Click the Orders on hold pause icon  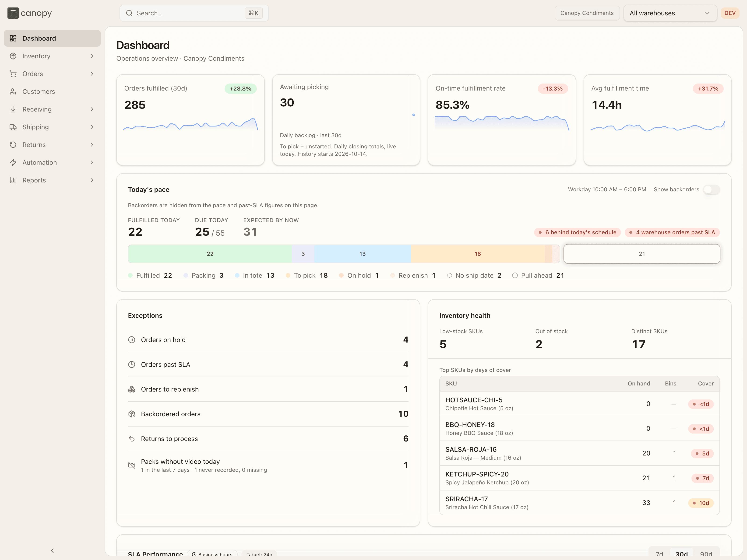[132, 339]
